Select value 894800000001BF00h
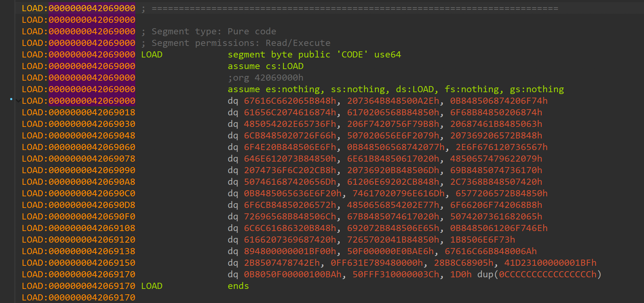This screenshot has height=303, width=644. coord(290,251)
